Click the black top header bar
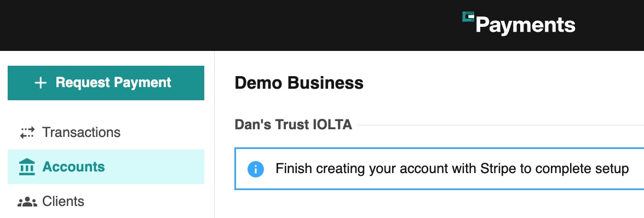This screenshot has width=644, height=218. 322,25
